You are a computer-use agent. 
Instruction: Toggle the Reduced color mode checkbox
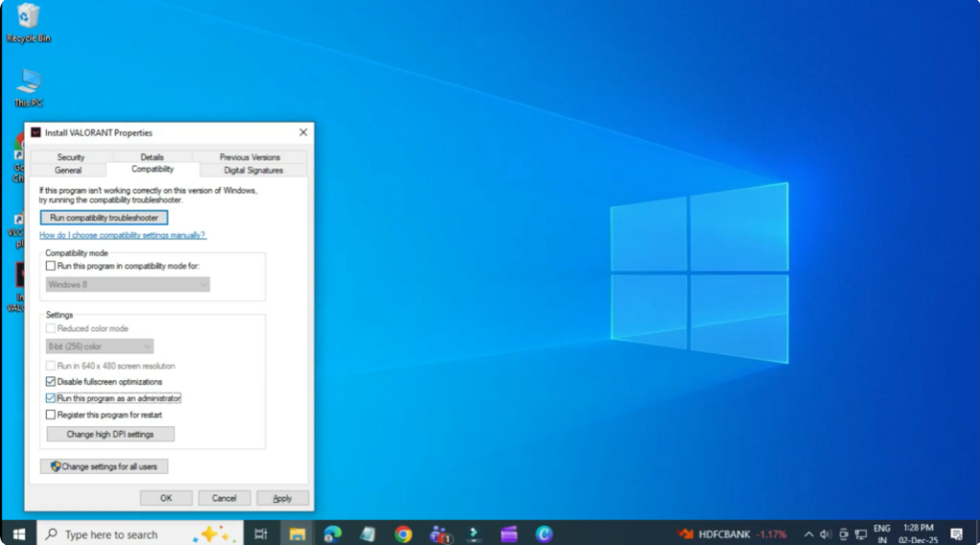tap(51, 329)
